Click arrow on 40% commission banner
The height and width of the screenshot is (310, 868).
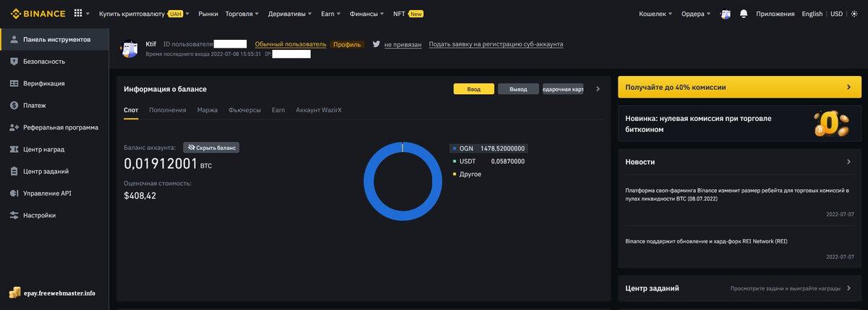coord(848,87)
